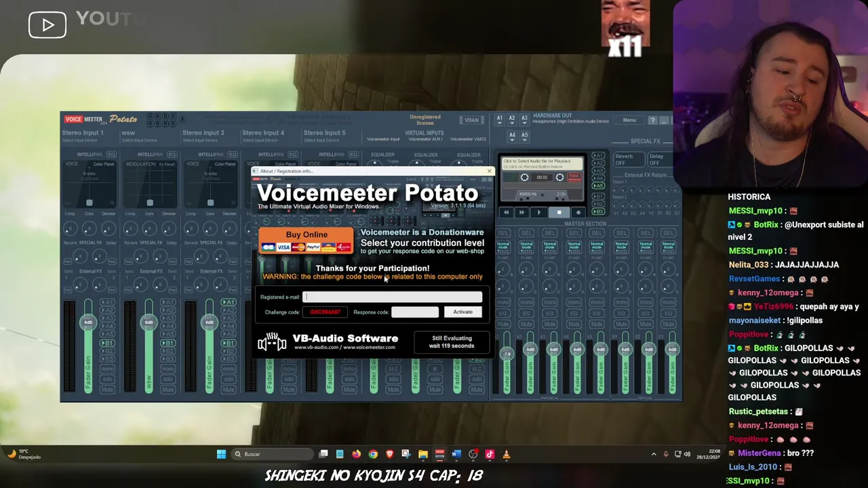This screenshot has height=488, width=868.
Task: Click the Registered e-mail input field
Action: [x=392, y=297]
